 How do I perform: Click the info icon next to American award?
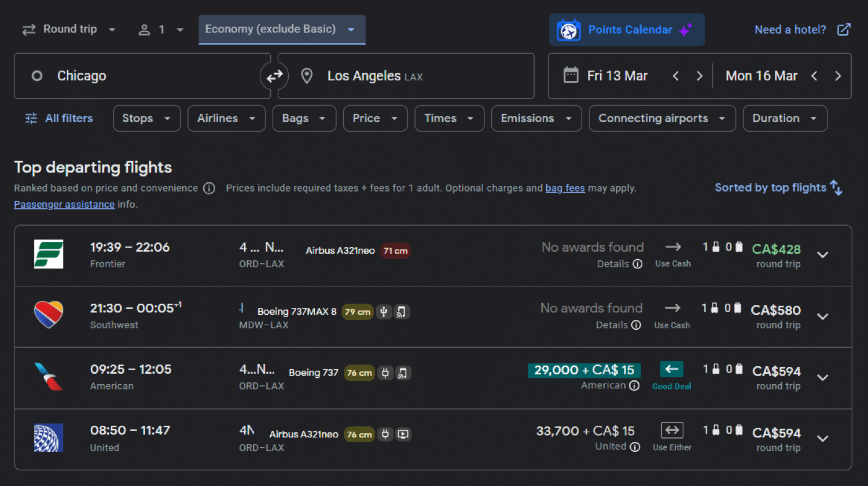point(634,386)
